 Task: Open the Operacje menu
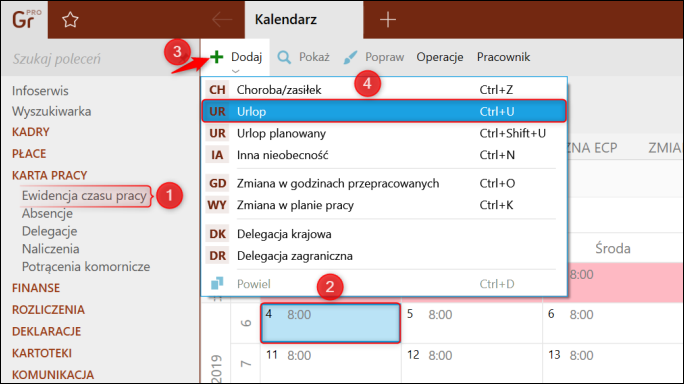440,57
